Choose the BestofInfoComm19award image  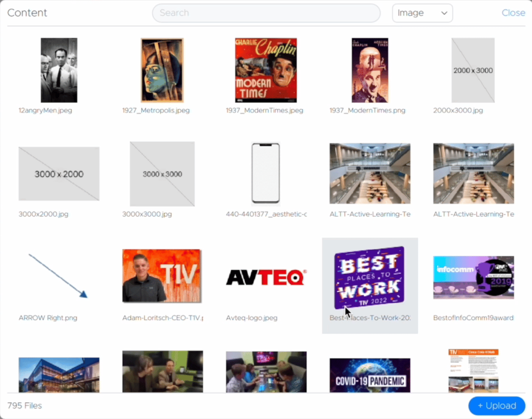473,277
